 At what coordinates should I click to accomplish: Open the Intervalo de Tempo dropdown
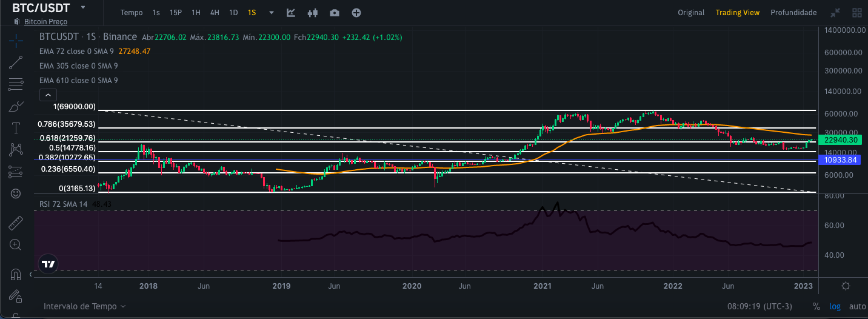(85, 306)
